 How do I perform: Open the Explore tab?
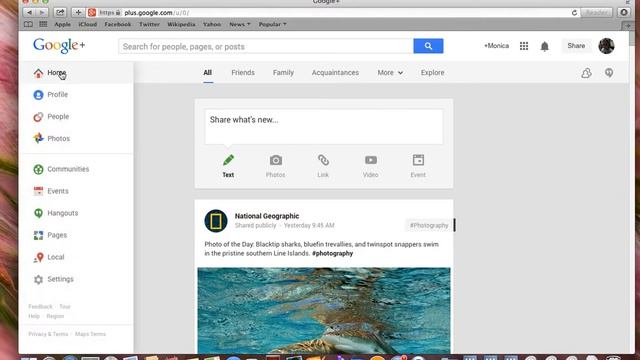pyautogui.click(x=432, y=73)
